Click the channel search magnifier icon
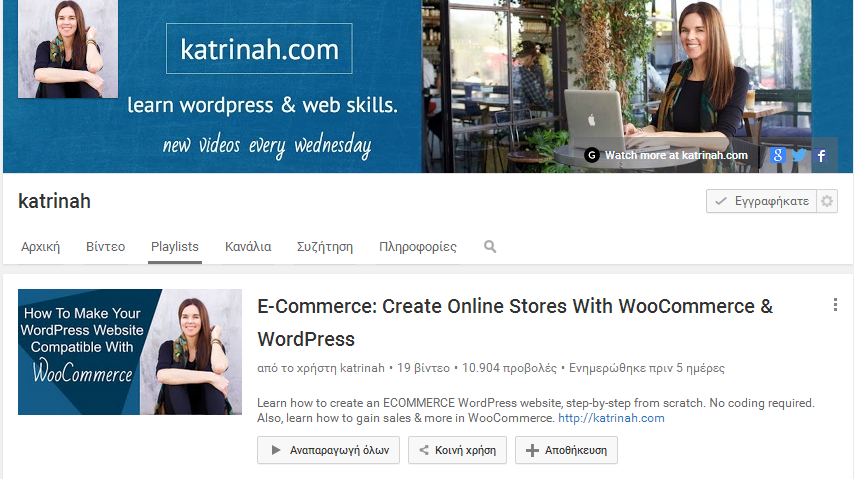Viewport: 854px width, 479px height. coord(490,246)
